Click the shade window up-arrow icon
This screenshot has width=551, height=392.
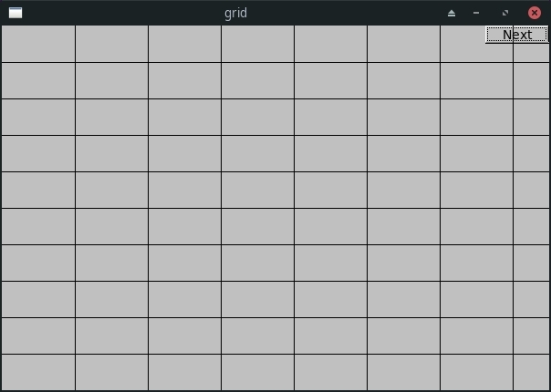click(452, 14)
